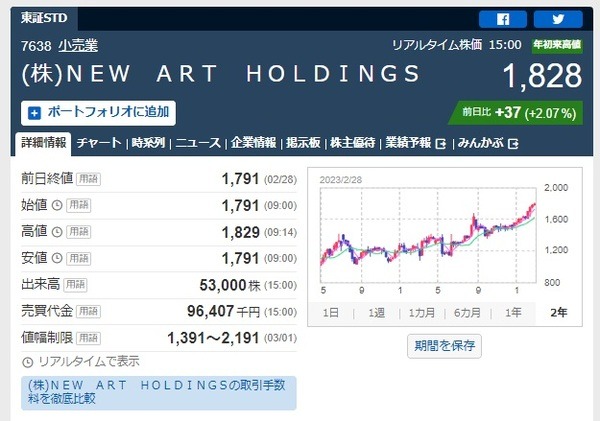Screen dimensions: 600x421
Task: Open the 取引手数料 comparison link
Action: [x=159, y=392]
